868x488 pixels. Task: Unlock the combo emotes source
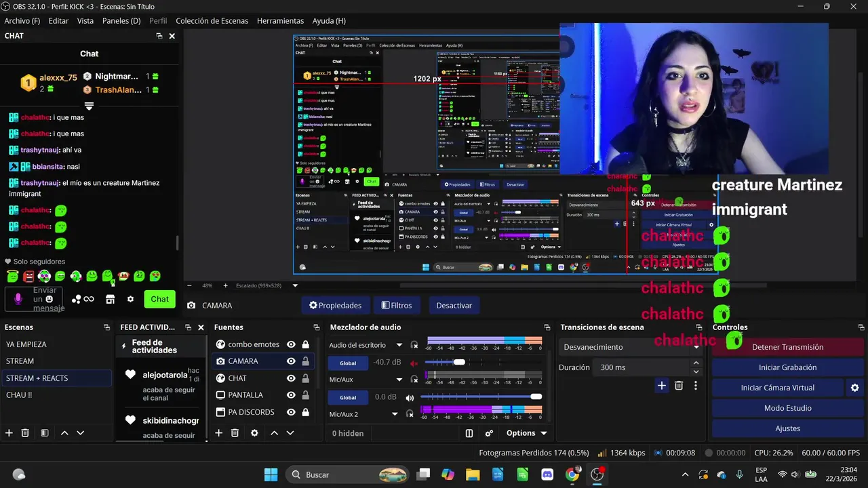click(305, 344)
